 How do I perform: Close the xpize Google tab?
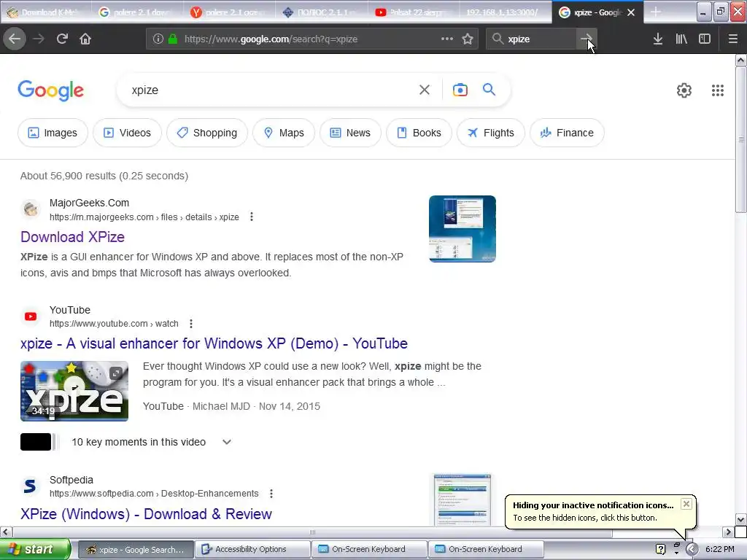pos(631,12)
